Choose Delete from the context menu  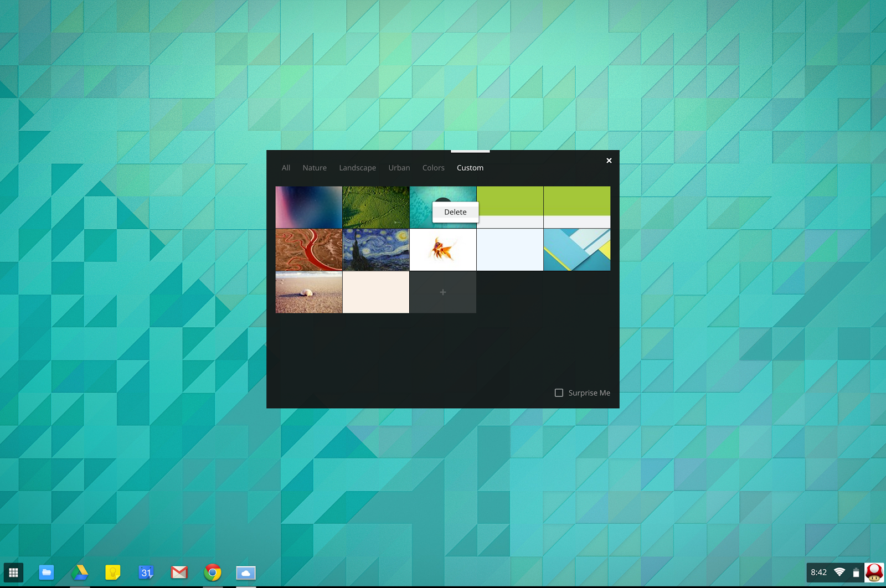[x=455, y=212]
